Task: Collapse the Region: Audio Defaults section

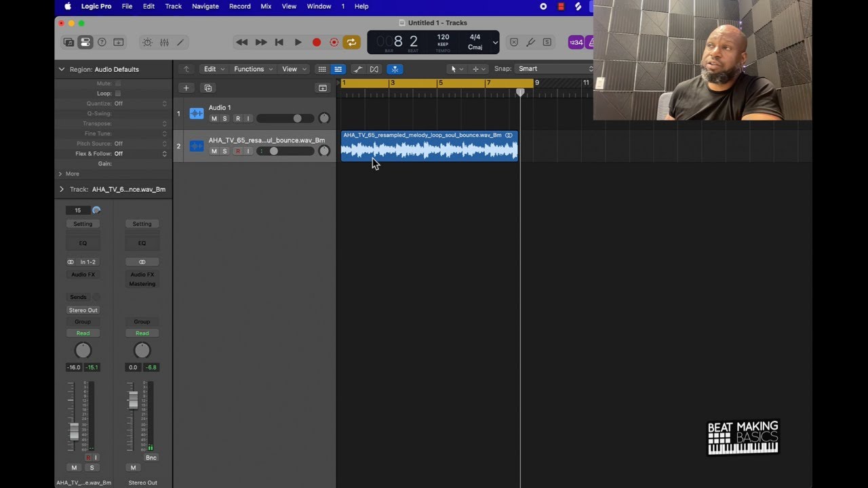Action: click(x=62, y=69)
